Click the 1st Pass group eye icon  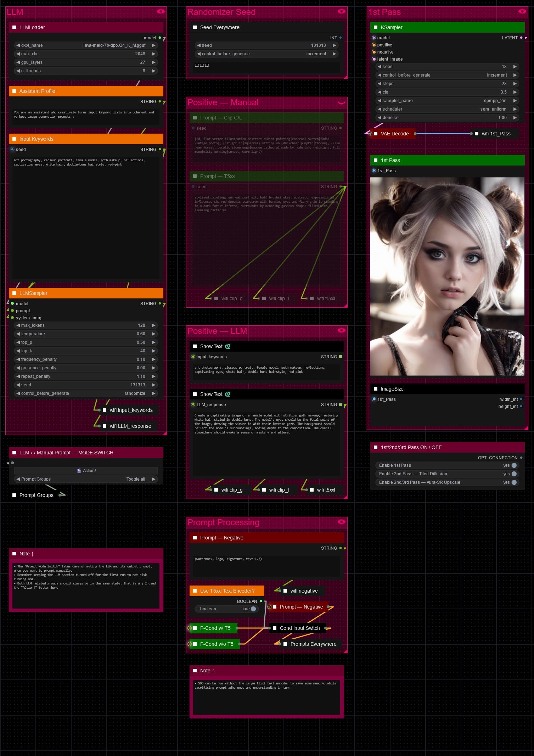tap(522, 11)
